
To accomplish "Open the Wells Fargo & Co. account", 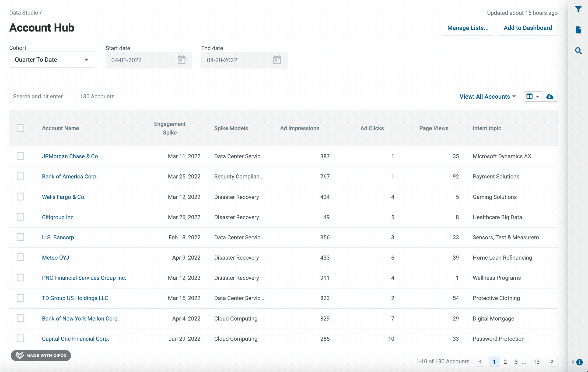I will [64, 197].
